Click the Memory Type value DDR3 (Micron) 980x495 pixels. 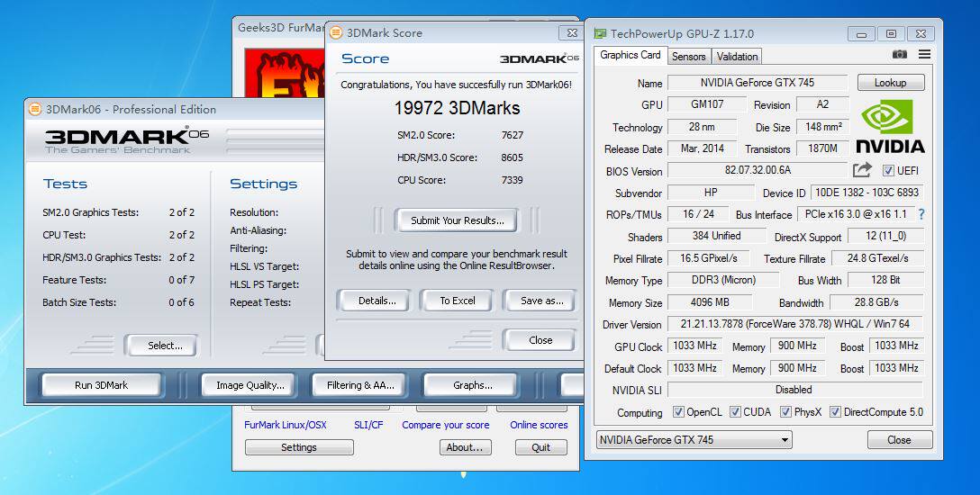click(x=723, y=280)
